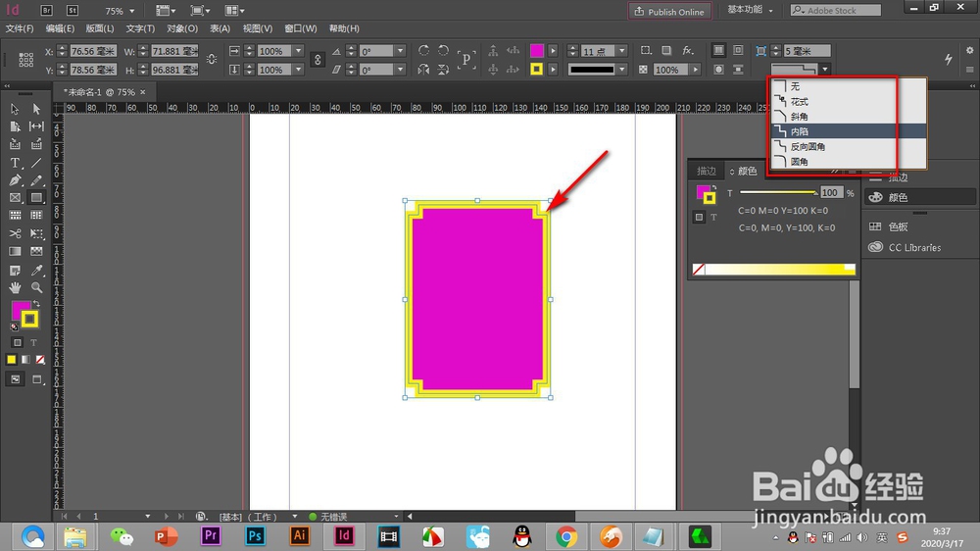Choose 圆角 corner option
This screenshot has height=551, width=980.
tap(849, 162)
